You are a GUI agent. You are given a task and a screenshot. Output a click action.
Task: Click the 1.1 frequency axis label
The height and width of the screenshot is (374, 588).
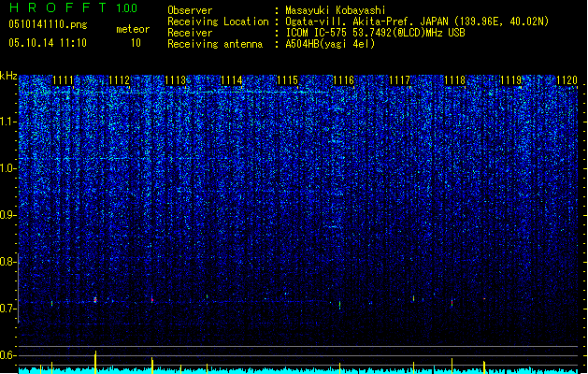click(8, 122)
